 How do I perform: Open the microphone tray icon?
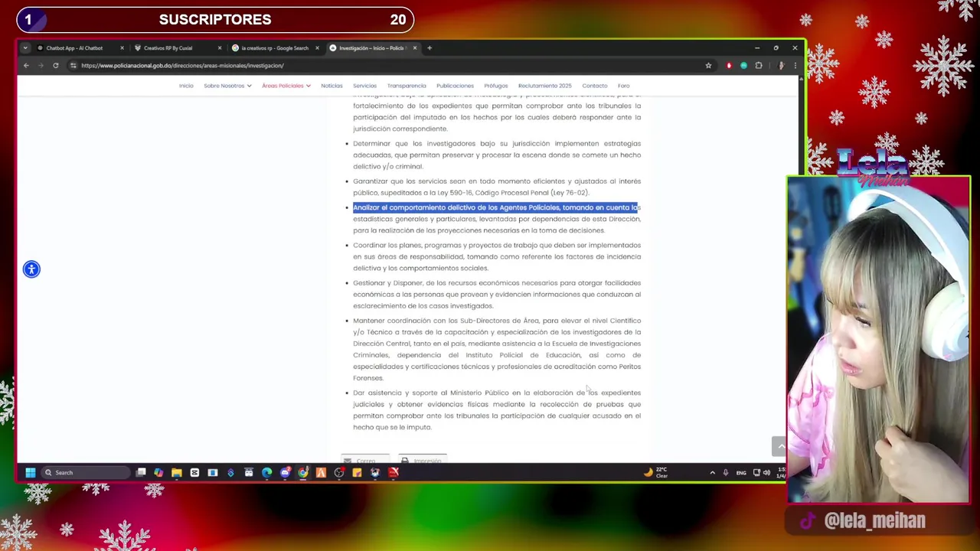726,472
